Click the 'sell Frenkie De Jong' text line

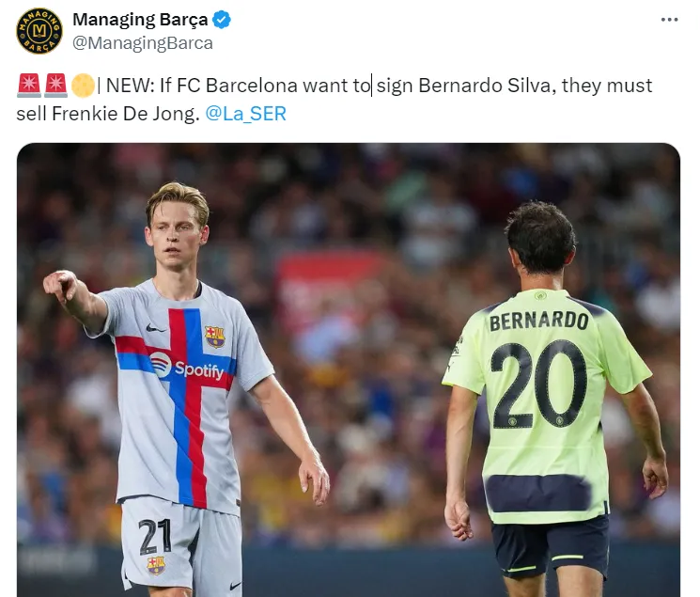coord(108,114)
